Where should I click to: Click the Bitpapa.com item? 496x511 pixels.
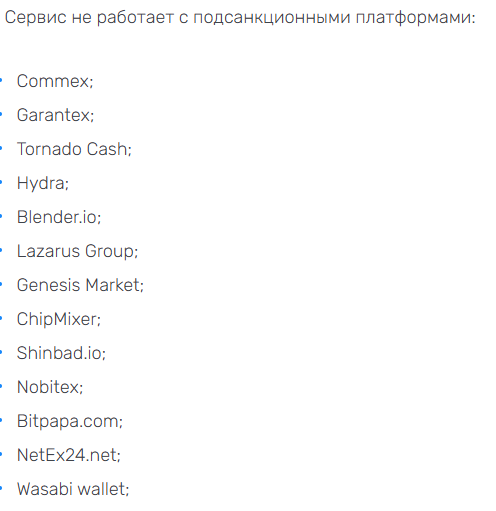[x=70, y=421]
